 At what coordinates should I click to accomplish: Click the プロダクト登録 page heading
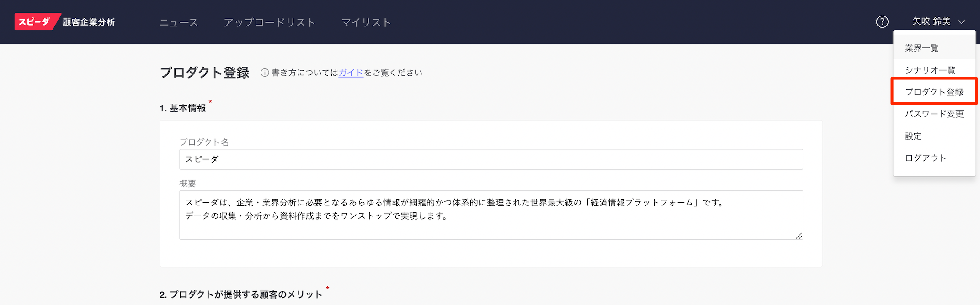tap(204, 73)
